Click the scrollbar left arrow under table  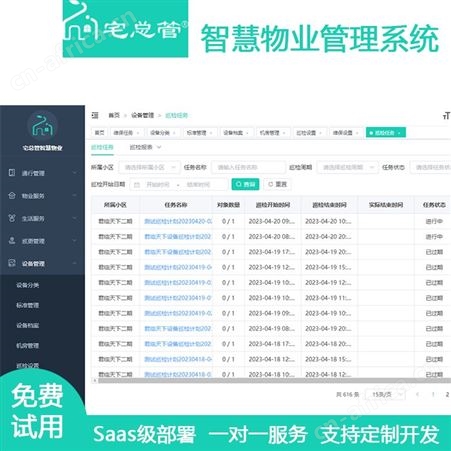pos(95,380)
